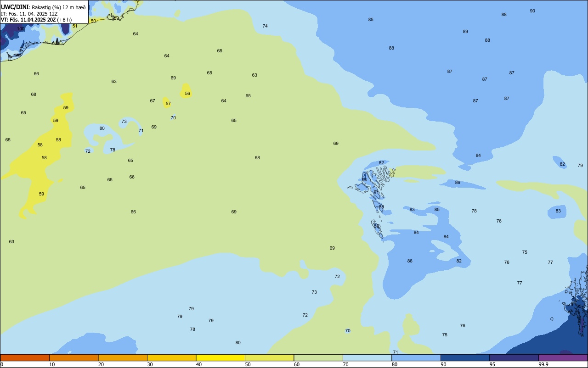
Task: Select the orange 10–20 legend color band
Action: tap(73, 357)
